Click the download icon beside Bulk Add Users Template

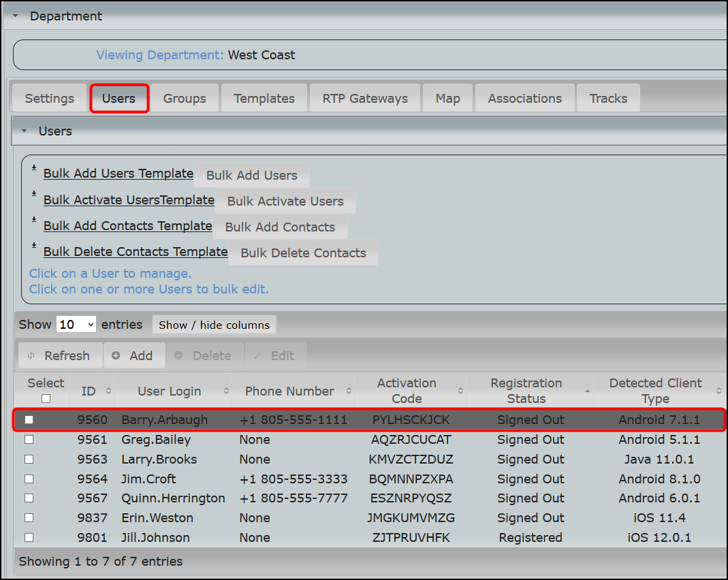coord(34,167)
